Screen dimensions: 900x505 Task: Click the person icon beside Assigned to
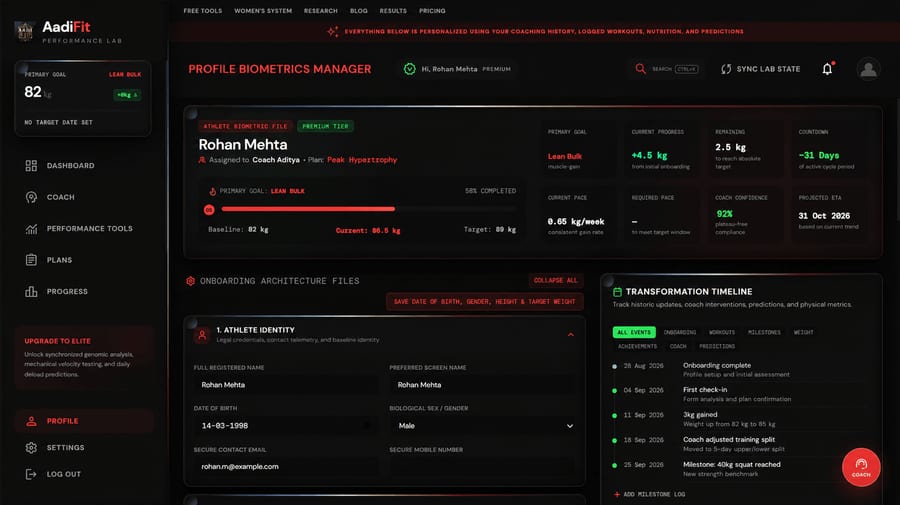pos(202,160)
